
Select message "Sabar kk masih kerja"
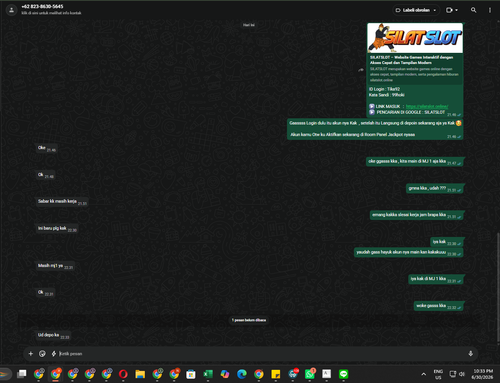[62, 202]
